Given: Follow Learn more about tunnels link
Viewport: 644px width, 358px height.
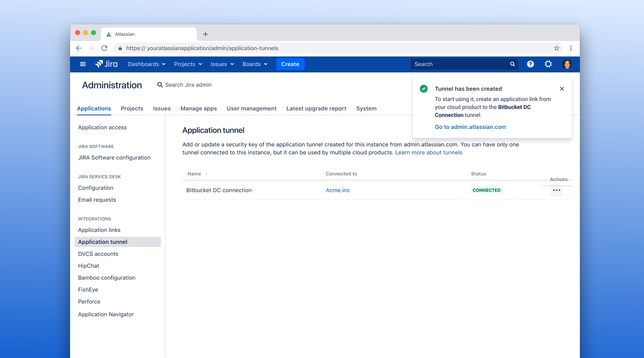Looking at the screenshot, I should [429, 152].
